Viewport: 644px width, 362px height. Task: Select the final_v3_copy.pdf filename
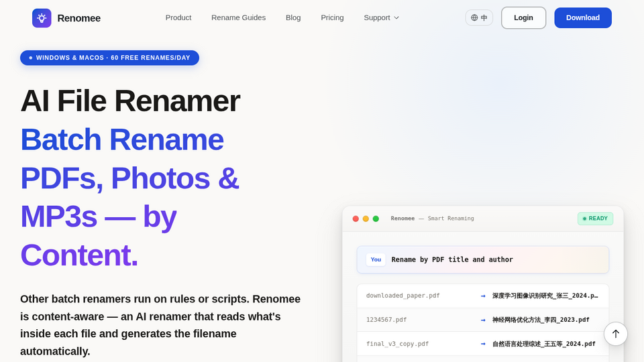point(397,344)
